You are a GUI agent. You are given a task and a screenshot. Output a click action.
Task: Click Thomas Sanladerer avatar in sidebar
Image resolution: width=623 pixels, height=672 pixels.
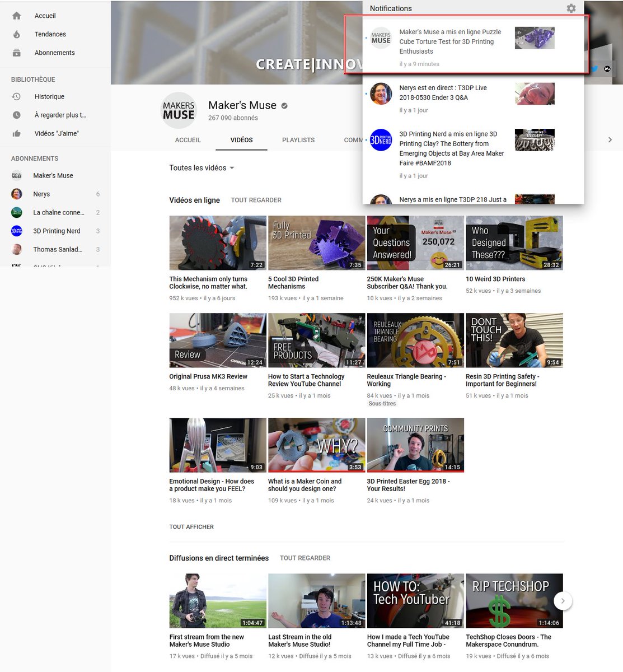17,249
